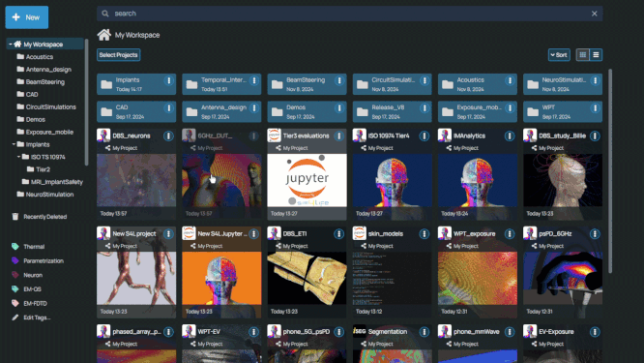Open the Segmentation project options menu
644x363 pixels.
(424, 332)
